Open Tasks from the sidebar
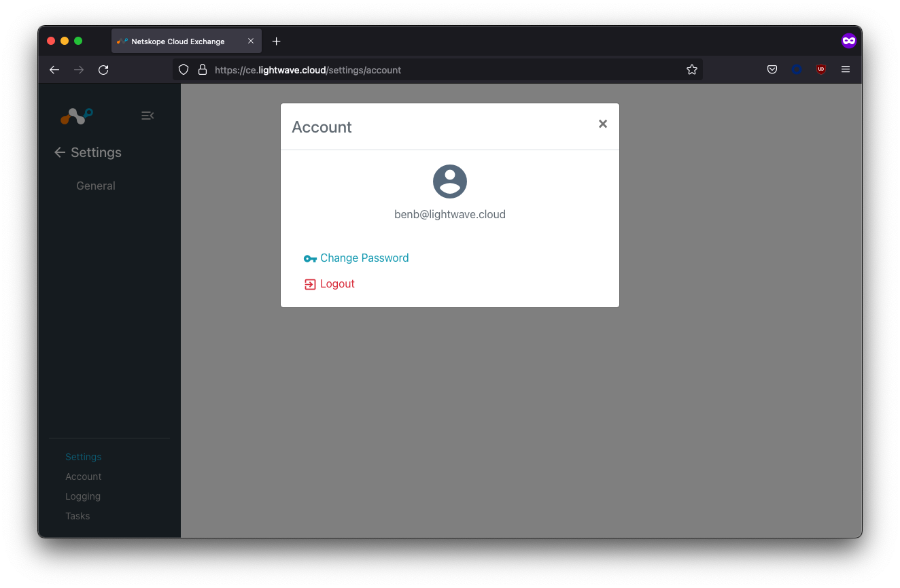The image size is (900, 588). 77,516
